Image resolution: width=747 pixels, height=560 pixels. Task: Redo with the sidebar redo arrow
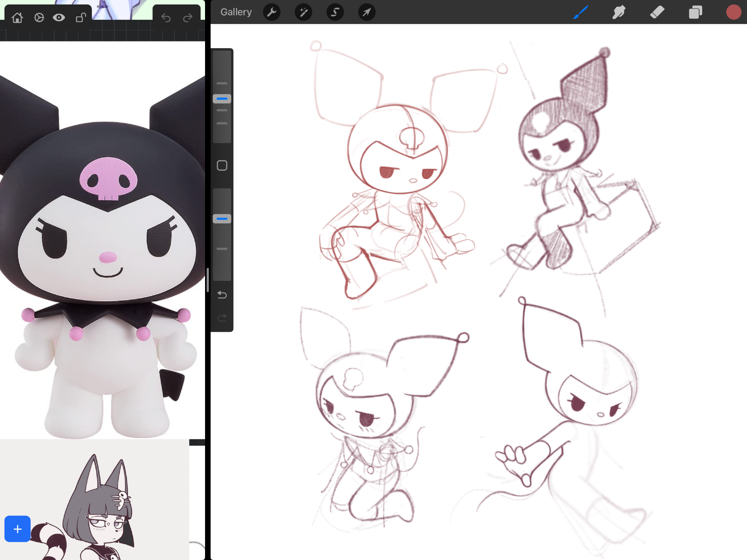(x=222, y=318)
